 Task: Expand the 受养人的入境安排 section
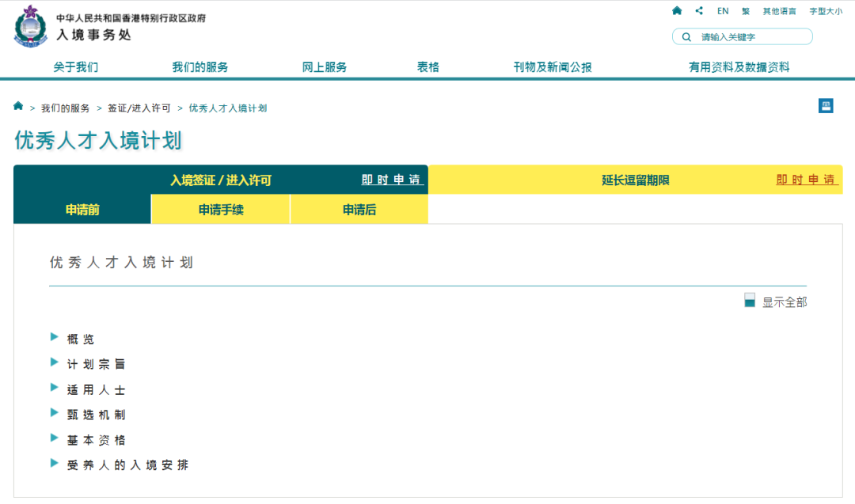coord(127,465)
